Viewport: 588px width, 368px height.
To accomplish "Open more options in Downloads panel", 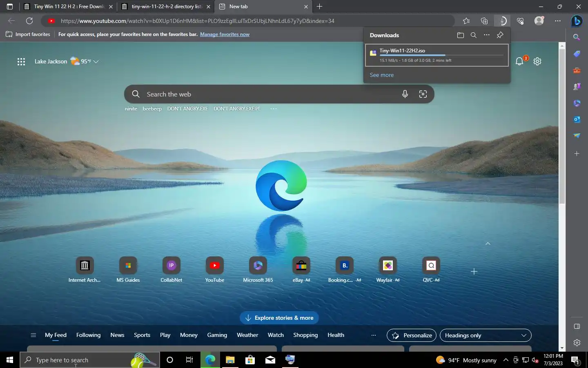I will point(487,35).
